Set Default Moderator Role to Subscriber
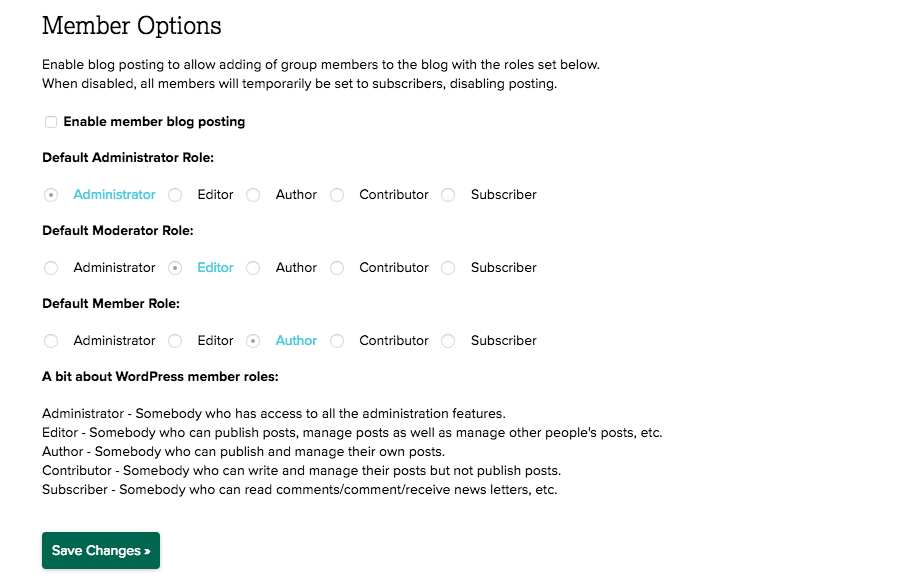The width and height of the screenshot is (903, 587). (x=448, y=268)
